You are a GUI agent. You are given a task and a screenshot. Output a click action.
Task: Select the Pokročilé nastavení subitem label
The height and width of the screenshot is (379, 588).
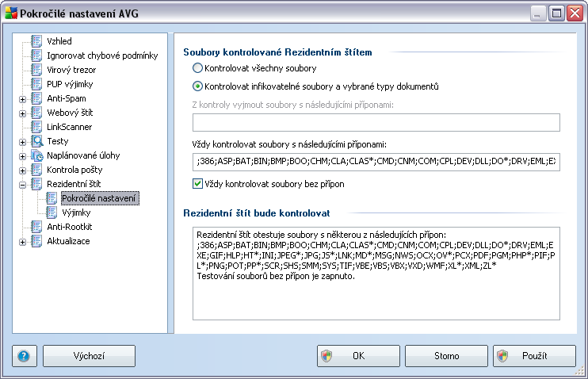click(x=100, y=198)
